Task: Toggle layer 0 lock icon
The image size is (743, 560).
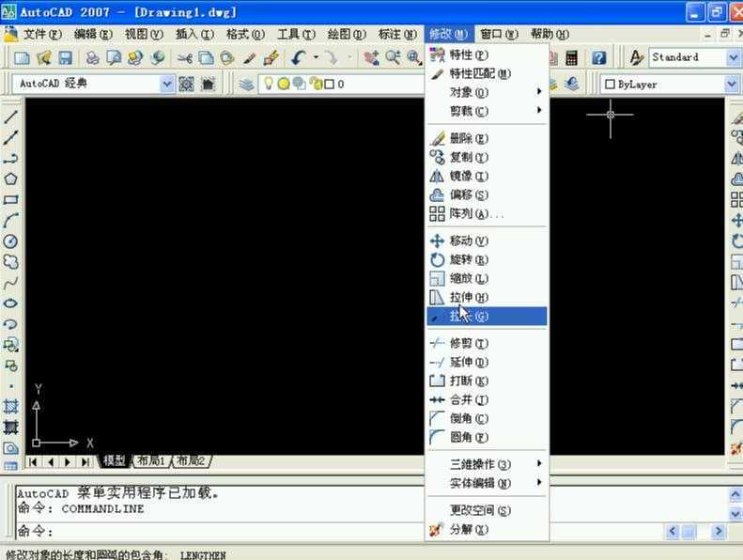Action: 316,84
